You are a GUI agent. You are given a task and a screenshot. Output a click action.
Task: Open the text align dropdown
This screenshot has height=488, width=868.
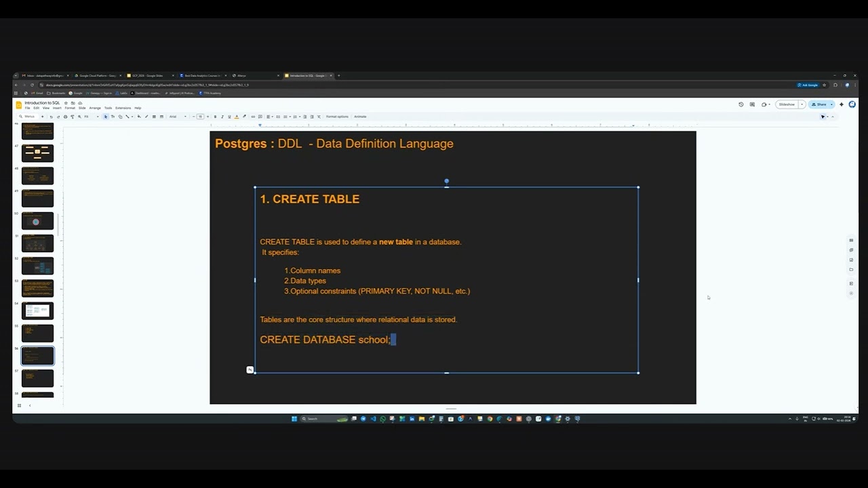[x=269, y=117]
